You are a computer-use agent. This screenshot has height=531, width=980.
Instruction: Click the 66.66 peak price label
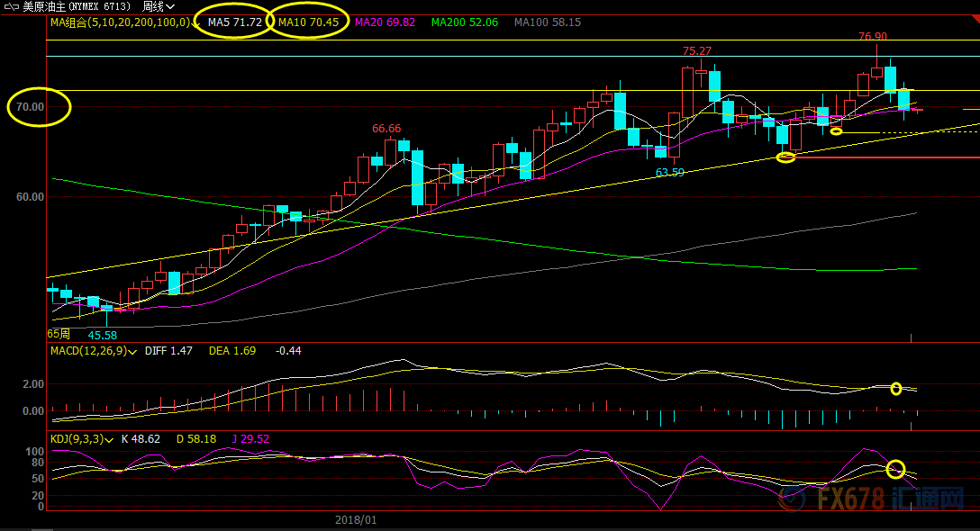tap(386, 129)
